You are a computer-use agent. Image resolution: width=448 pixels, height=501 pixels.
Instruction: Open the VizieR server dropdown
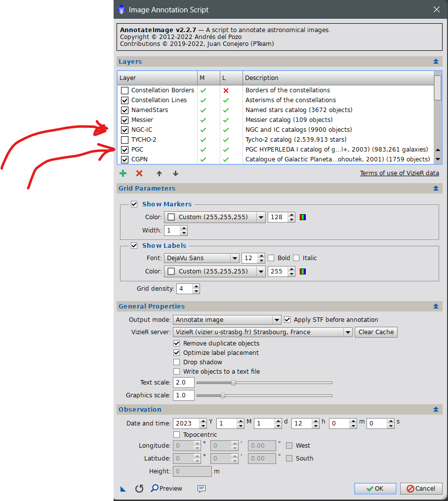tap(262, 332)
